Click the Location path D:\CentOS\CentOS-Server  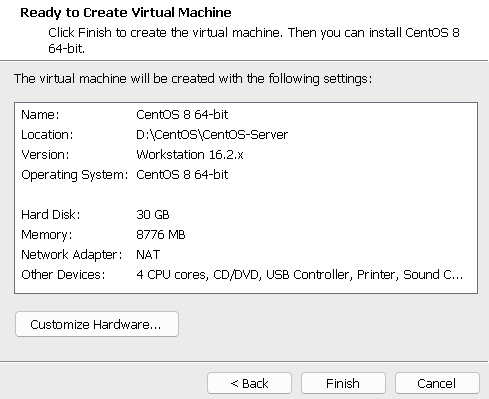(x=212, y=135)
